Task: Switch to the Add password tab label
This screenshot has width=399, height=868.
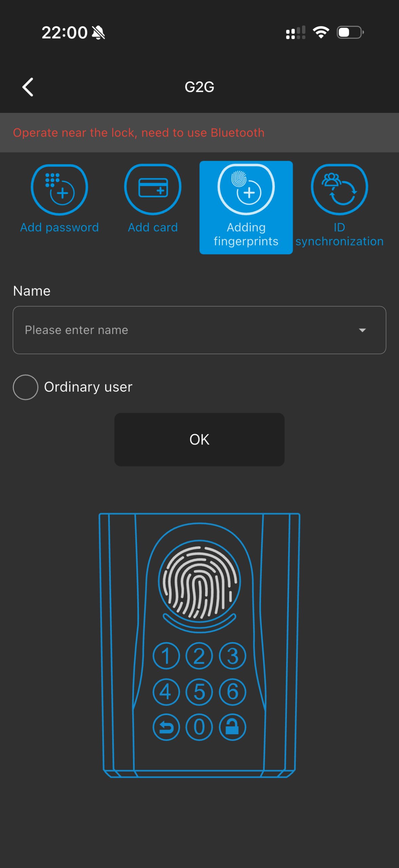Action: (x=59, y=227)
